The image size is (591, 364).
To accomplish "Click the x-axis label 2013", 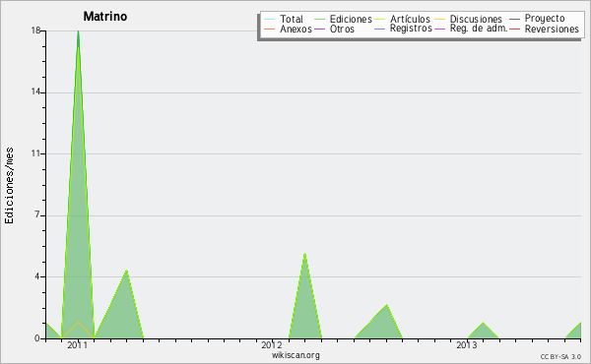I will 467,345.
